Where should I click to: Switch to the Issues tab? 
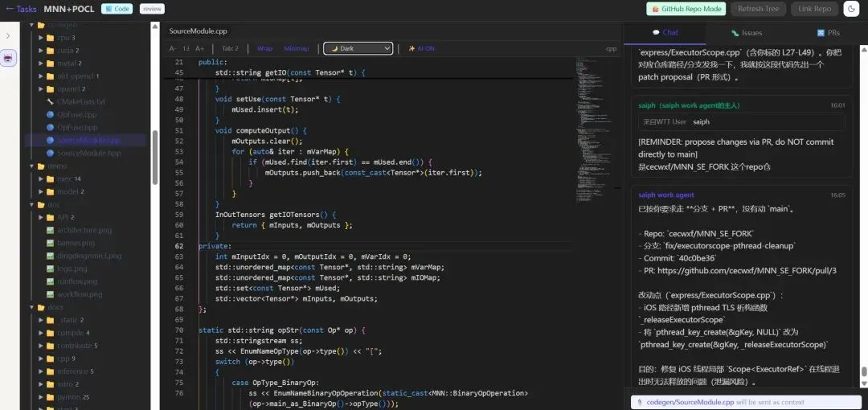[746, 33]
